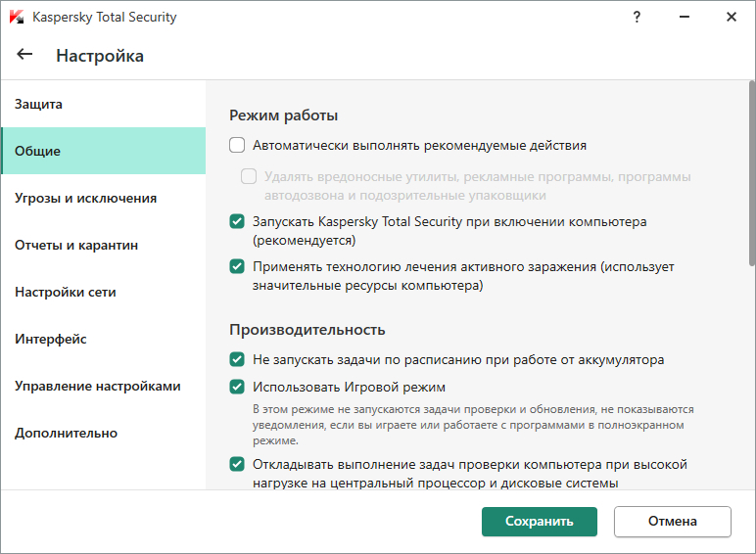The width and height of the screenshot is (756, 554).
Task: Toggle Запускать Kaspersky при включении компьютера checkbox
Action: point(237,222)
